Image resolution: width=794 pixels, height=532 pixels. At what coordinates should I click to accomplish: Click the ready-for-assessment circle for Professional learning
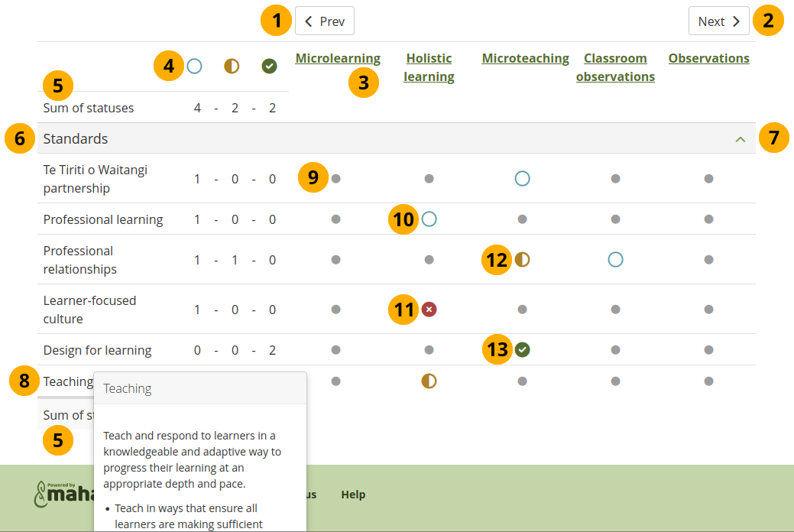429,219
